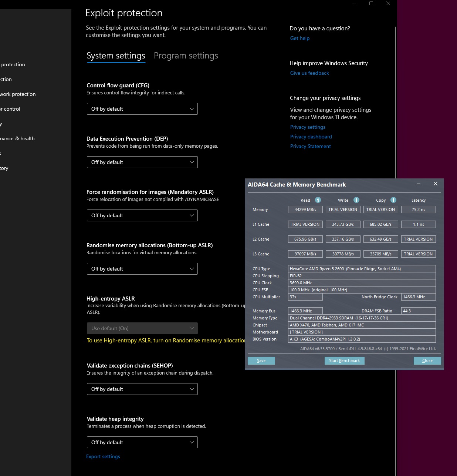Minimize the AIDA64 benchmark window

click(419, 184)
